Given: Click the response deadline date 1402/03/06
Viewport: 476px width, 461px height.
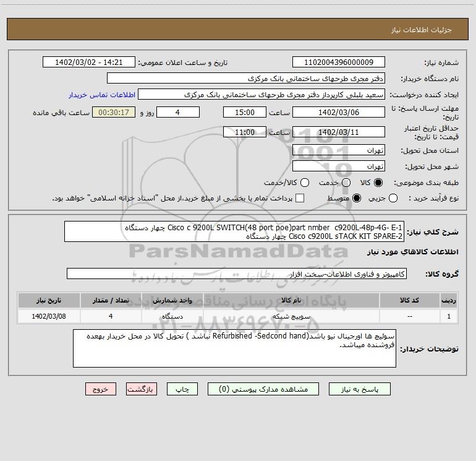Looking at the screenshot, I should click(339, 112).
